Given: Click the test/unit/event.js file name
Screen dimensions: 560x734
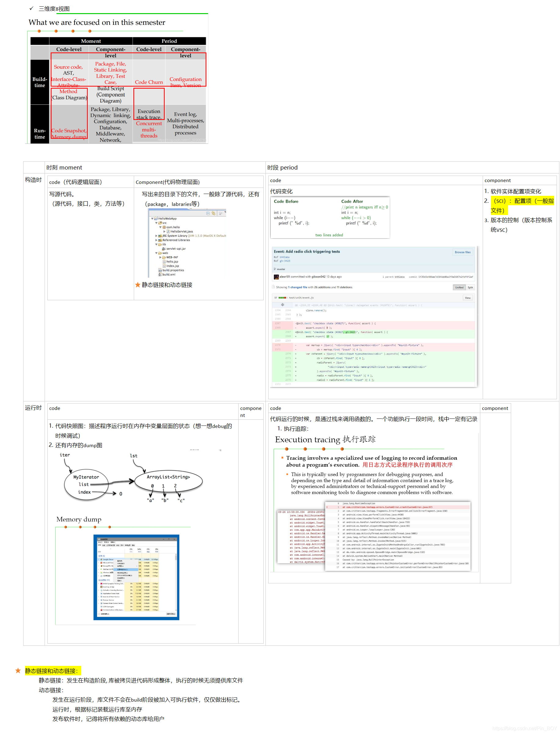Looking at the screenshot, I should (x=301, y=298).
